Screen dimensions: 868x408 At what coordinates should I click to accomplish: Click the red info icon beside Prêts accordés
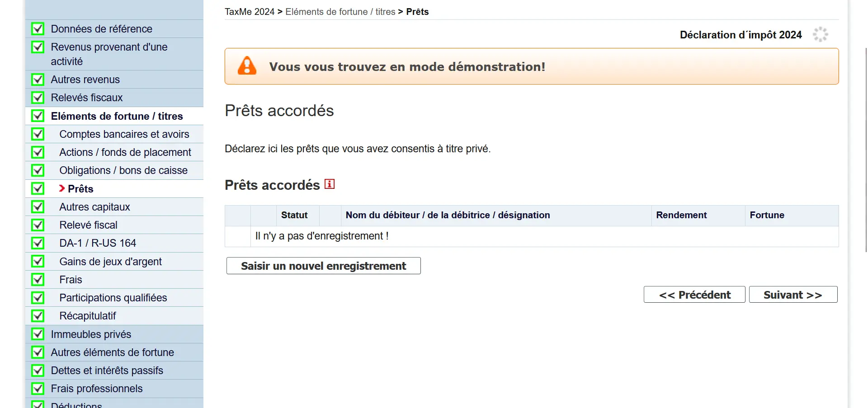(330, 184)
